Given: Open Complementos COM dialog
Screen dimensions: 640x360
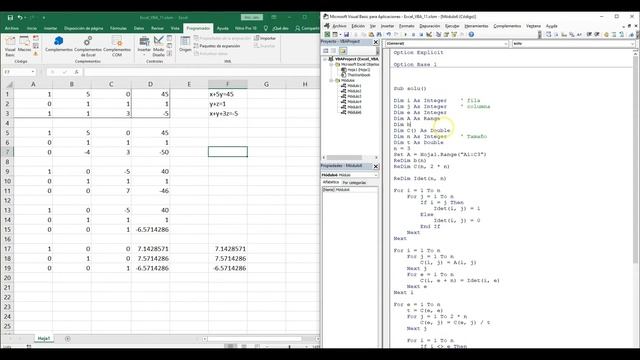Looking at the screenshot, I should [117, 46].
